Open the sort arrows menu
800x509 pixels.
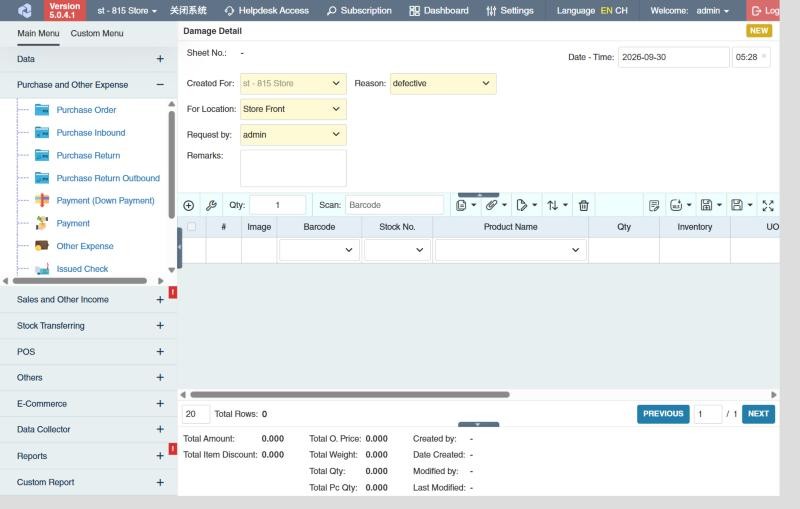[557, 205]
